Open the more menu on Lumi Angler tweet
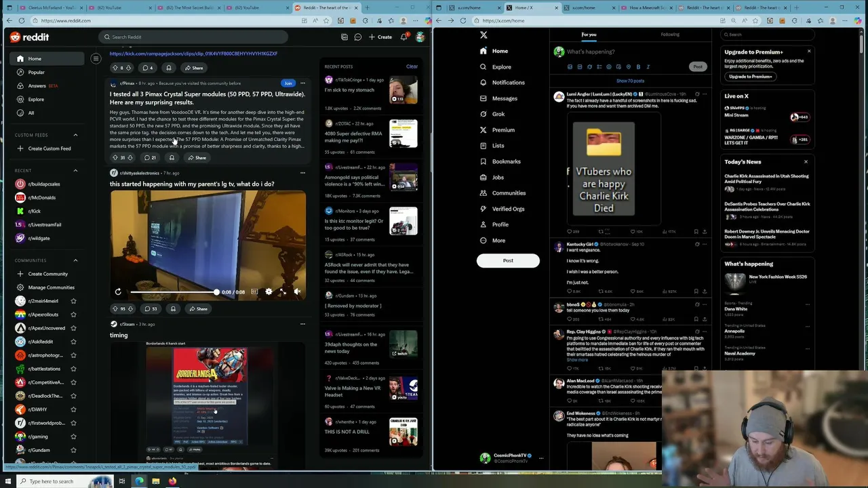Viewport: 868px width, 488px height. click(x=705, y=94)
